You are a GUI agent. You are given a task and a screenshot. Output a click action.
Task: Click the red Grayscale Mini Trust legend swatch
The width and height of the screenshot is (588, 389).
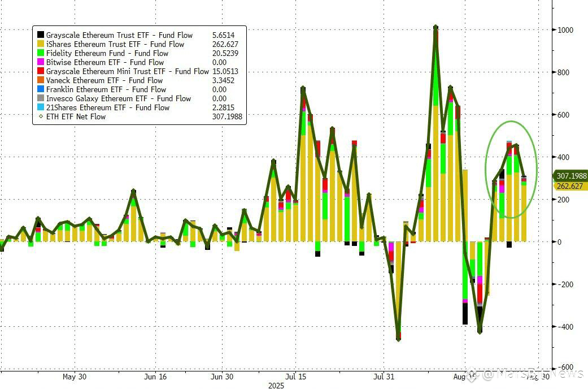pyautogui.click(x=41, y=71)
